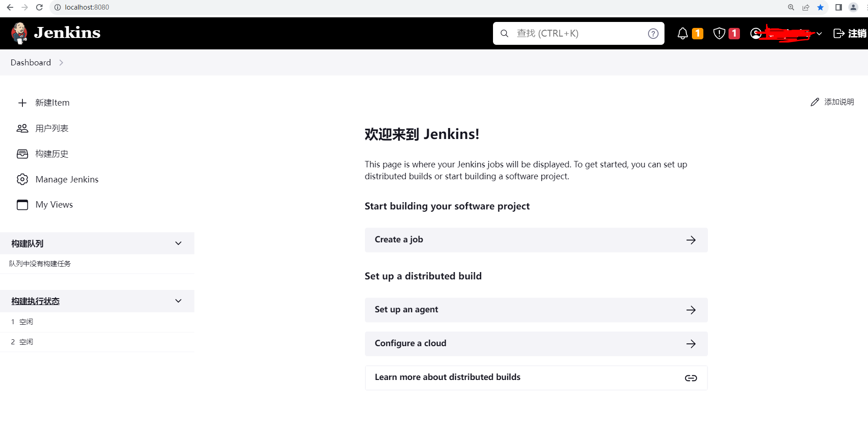
Task: Click the browser reload button
Action: click(39, 7)
